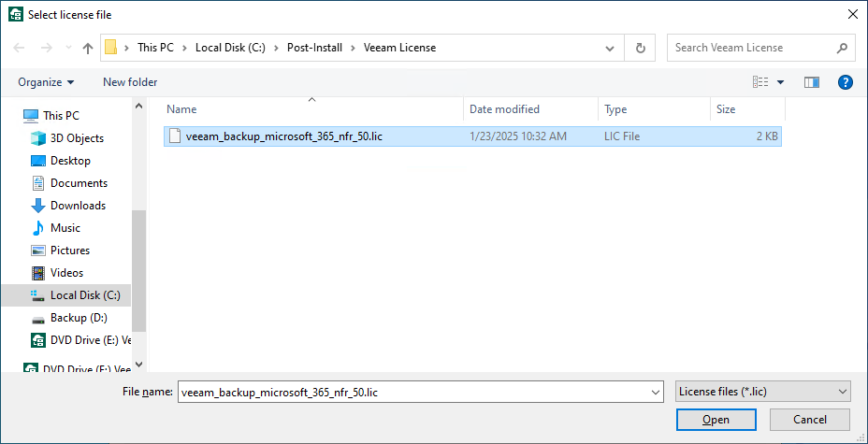Click the search magnifier icon
This screenshot has width=868, height=444.
[x=842, y=48]
